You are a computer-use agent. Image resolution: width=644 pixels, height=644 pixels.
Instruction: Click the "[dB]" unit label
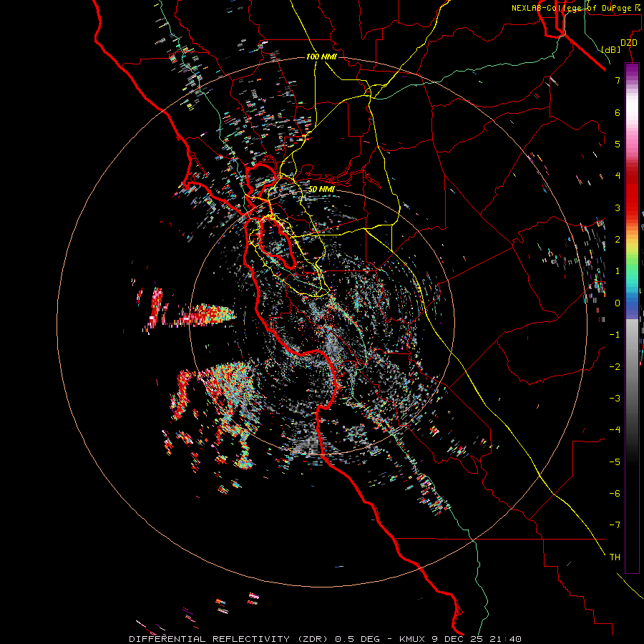coord(611,49)
